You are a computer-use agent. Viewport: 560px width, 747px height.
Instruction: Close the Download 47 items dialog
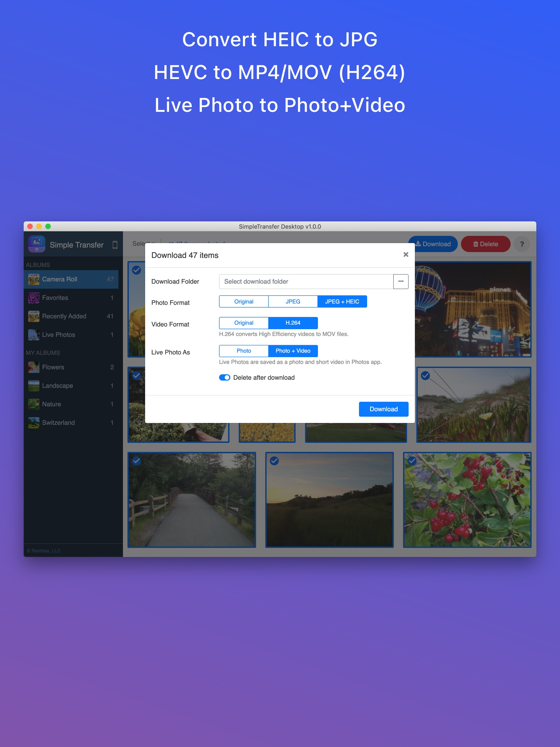click(406, 255)
